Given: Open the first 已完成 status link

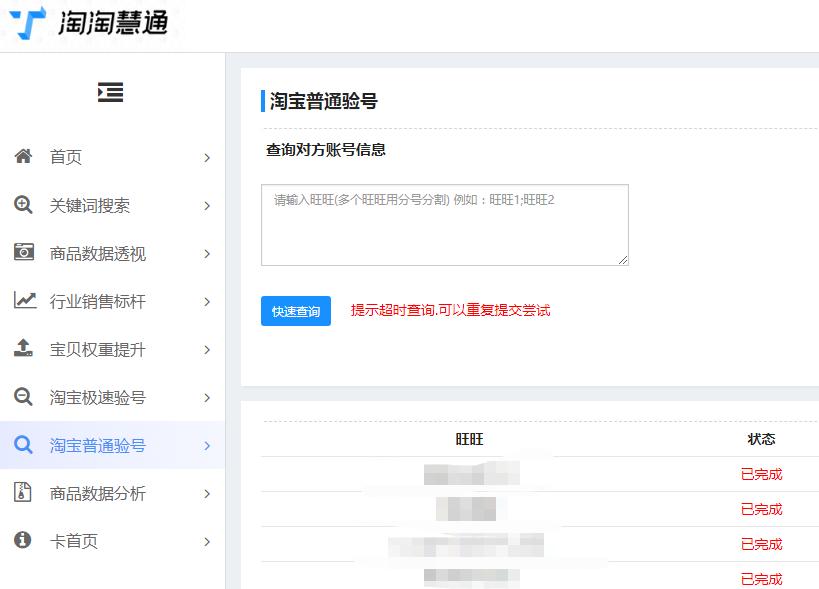Looking at the screenshot, I should point(760,474).
